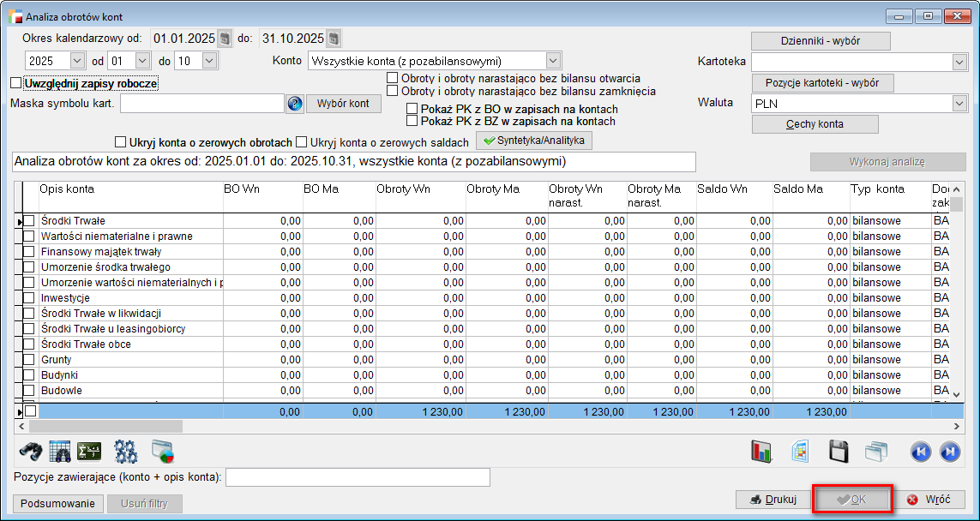Click the Dzienniki - wybór button
The image size is (980, 521).
tap(821, 41)
